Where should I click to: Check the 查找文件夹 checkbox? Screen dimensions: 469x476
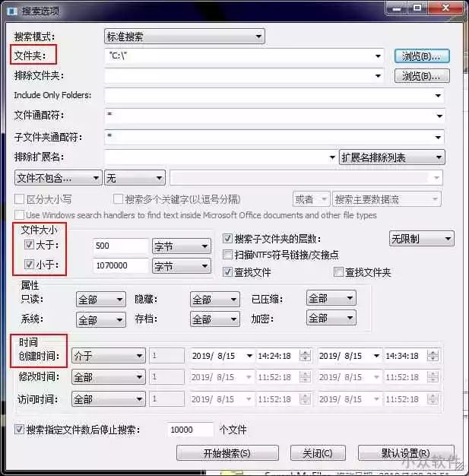tap(338, 272)
